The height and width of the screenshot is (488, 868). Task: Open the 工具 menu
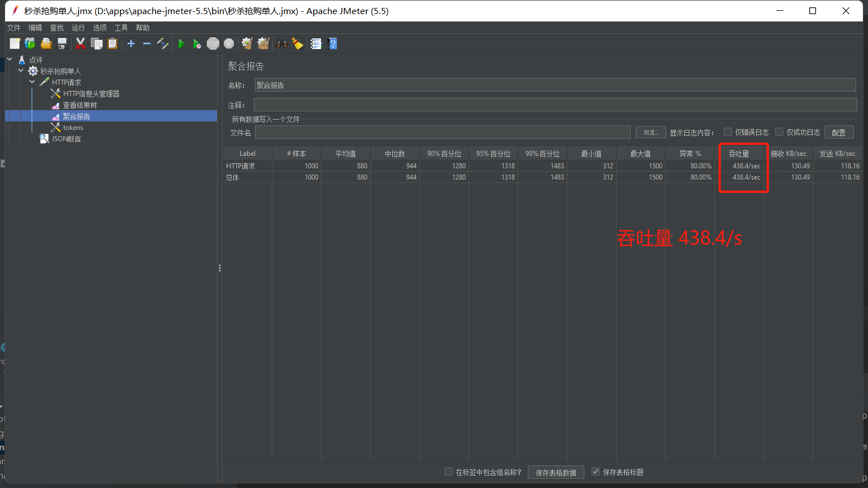click(121, 28)
